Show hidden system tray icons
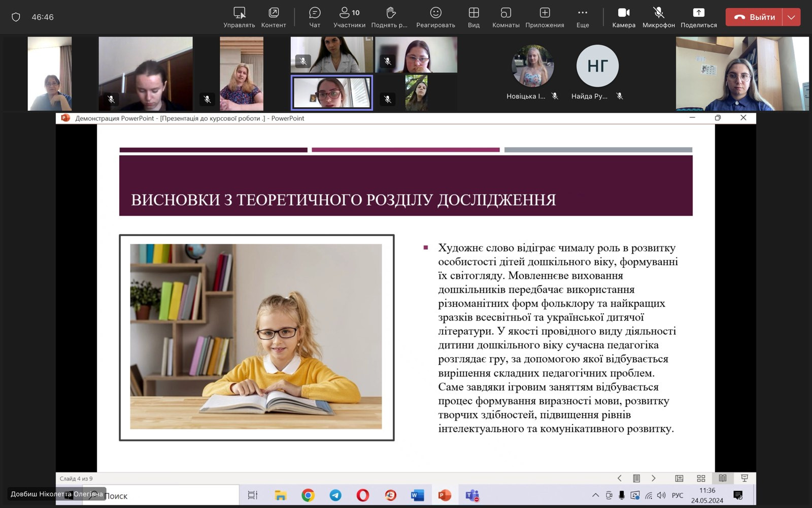 click(595, 495)
